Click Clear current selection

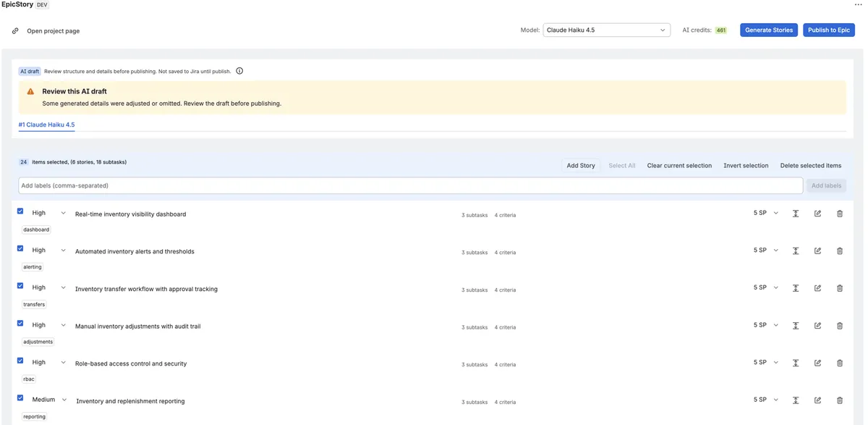[679, 166]
